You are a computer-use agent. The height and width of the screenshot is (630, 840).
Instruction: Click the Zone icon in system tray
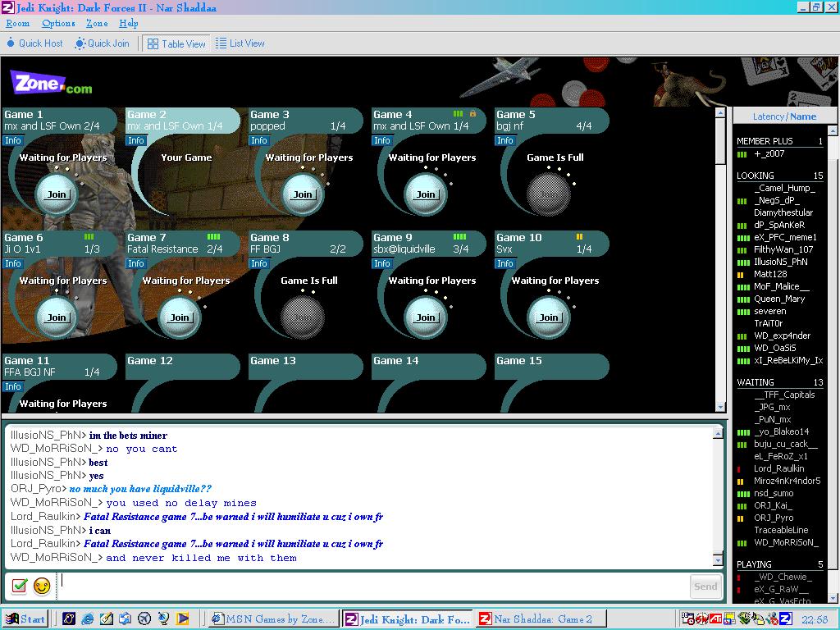(785, 619)
